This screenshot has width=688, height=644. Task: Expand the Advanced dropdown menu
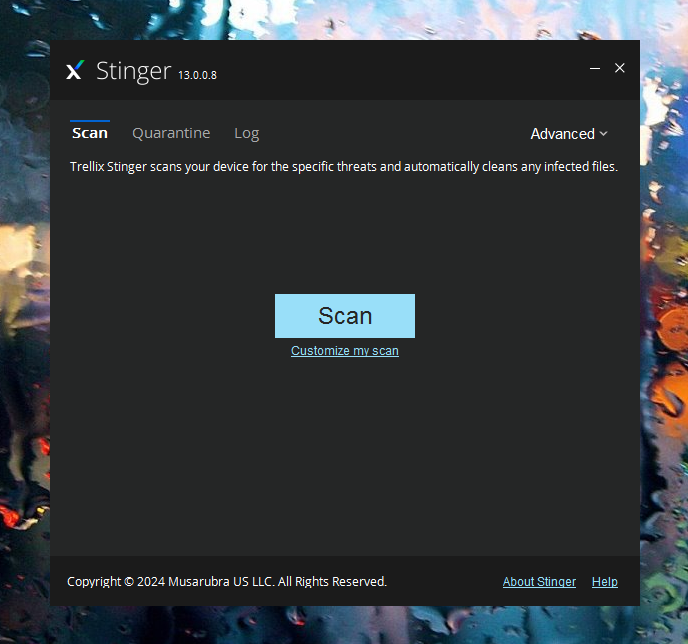pyautogui.click(x=569, y=134)
